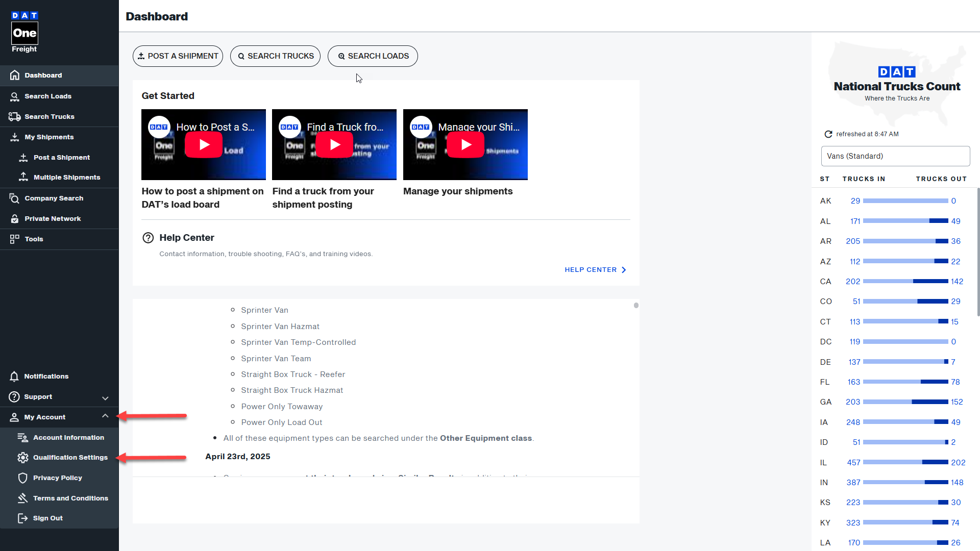This screenshot has width=980, height=551.
Task: Click the Support question mark icon
Action: (x=14, y=396)
